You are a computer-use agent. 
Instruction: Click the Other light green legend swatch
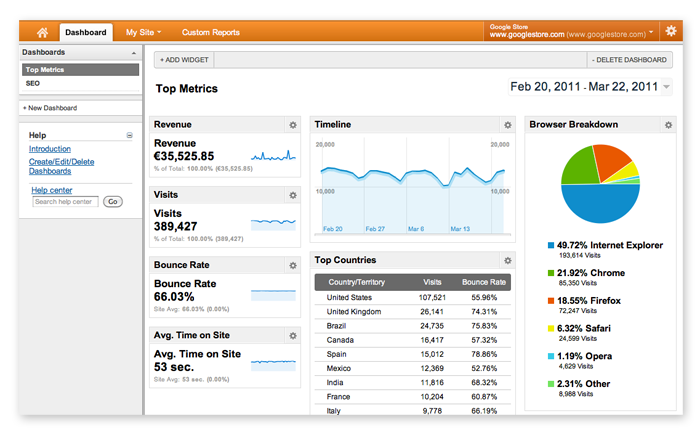(x=551, y=384)
